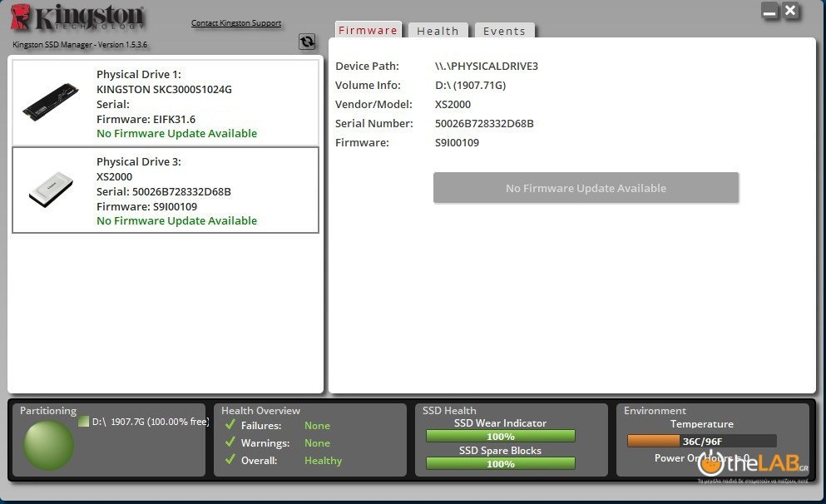826x504 pixels.
Task: Click the Kingston Technology logo
Action: tap(77, 17)
